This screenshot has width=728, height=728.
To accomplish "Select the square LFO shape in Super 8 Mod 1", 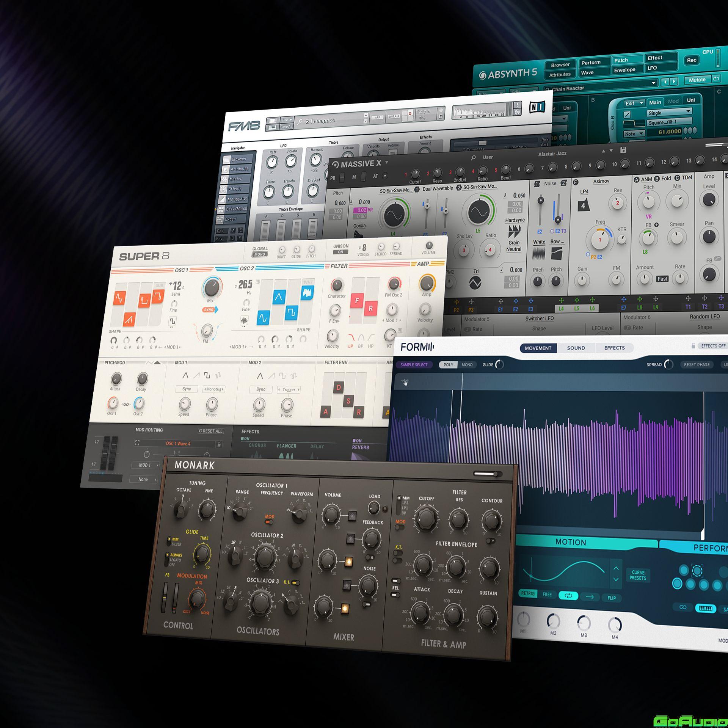I will click(x=207, y=375).
